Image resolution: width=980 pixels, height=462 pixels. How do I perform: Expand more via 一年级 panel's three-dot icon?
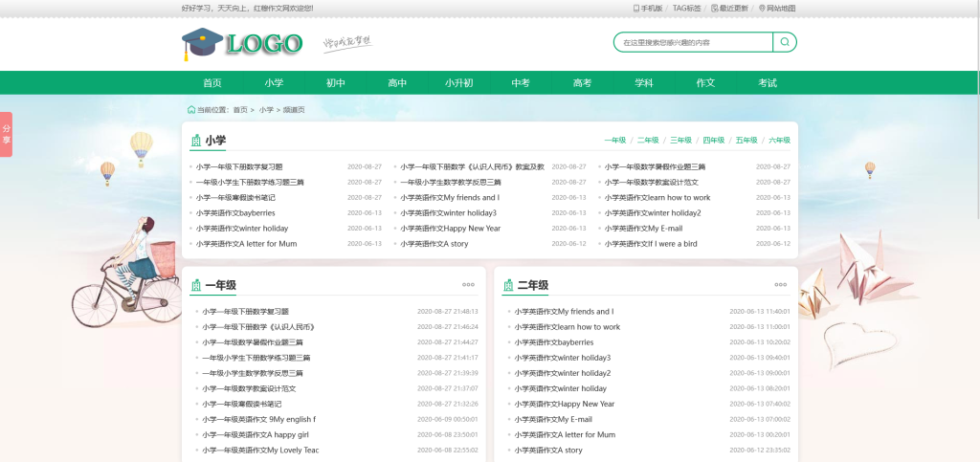(468, 284)
